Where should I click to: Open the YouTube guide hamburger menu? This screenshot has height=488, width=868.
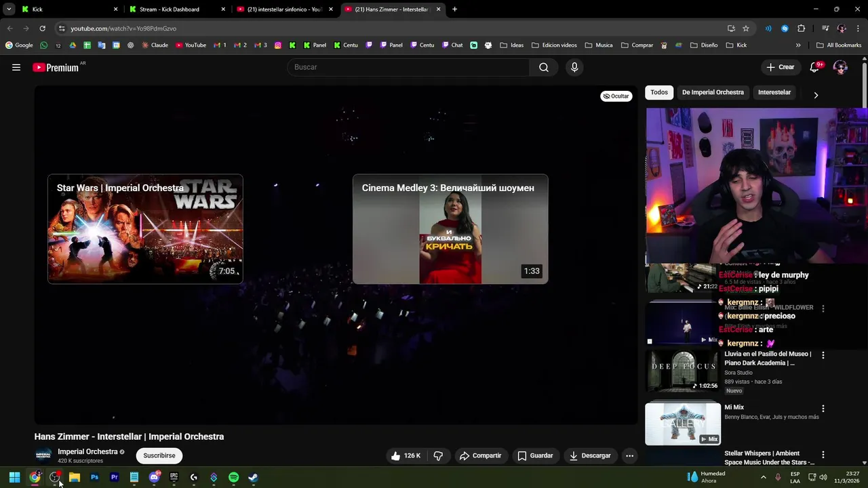click(x=16, y=67)
